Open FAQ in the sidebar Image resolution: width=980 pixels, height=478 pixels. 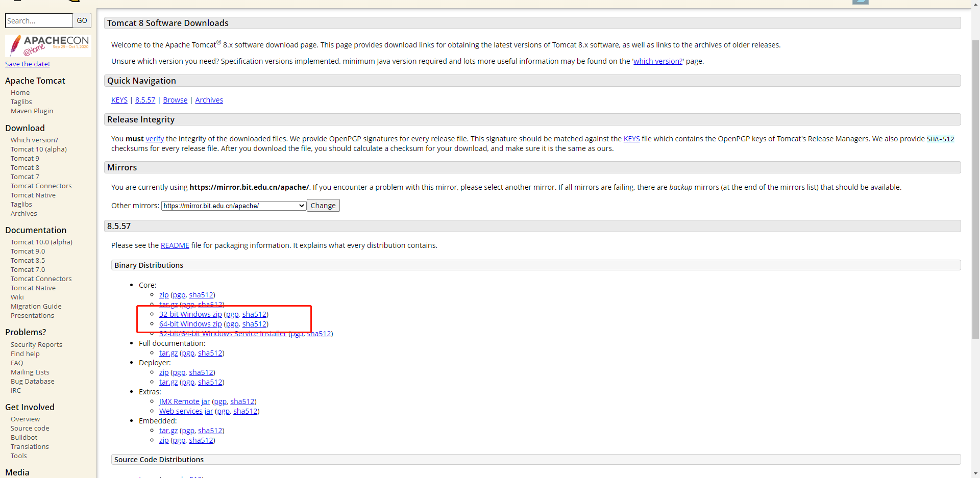[x=17, y=363]
